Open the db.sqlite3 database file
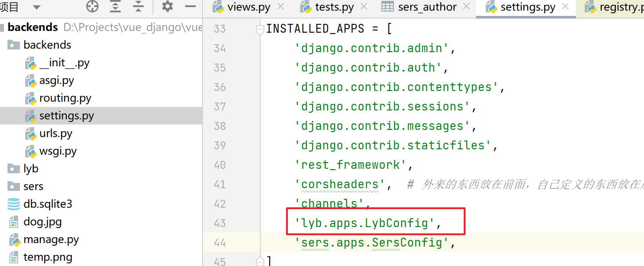Screen dimensions: 644x266 point(48,204)
